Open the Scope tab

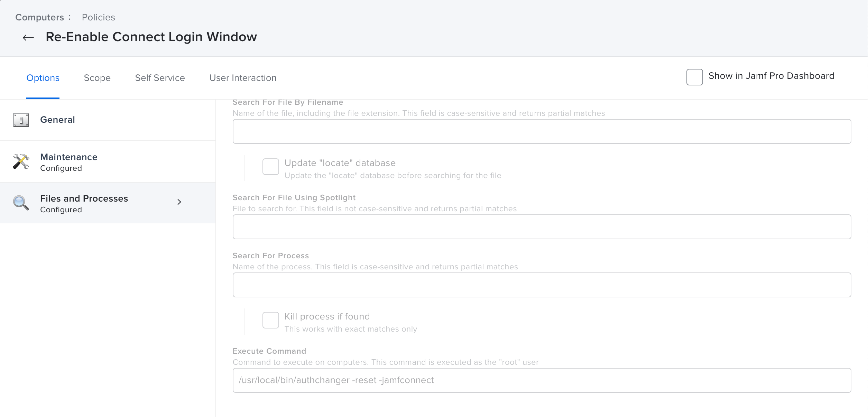[97, 78]
